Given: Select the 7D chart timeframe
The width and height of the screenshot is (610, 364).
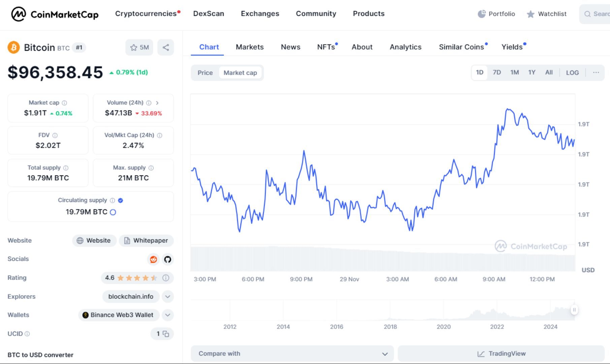Looking at the screenshot, I should tap(497, 72).
